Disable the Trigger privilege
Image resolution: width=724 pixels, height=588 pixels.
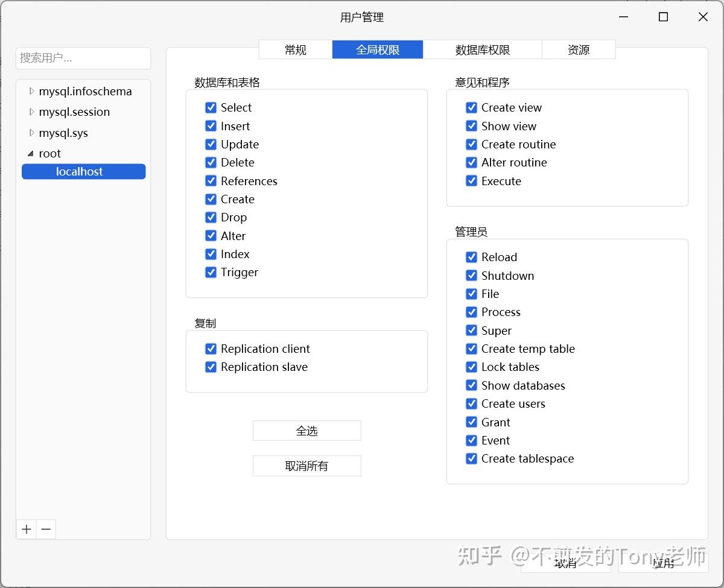click(211, 273)
